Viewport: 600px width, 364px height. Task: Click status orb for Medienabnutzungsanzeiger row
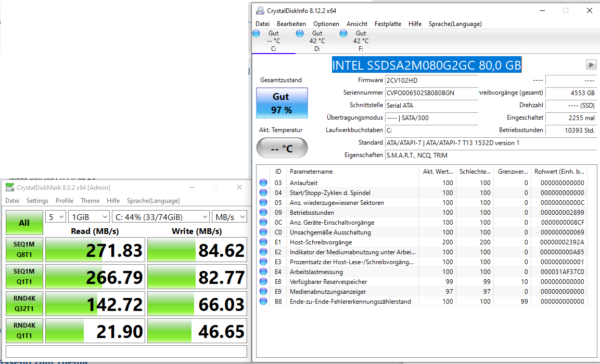point(263,291)
